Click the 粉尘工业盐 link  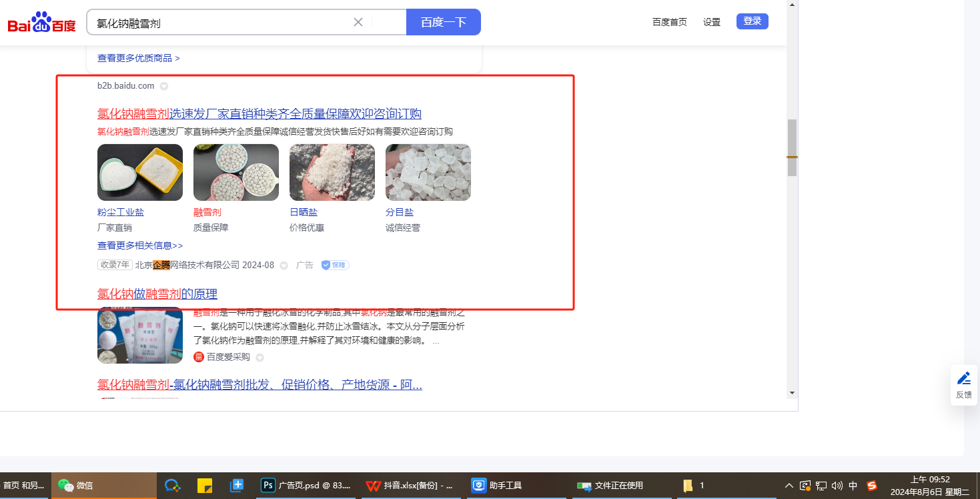121,212
